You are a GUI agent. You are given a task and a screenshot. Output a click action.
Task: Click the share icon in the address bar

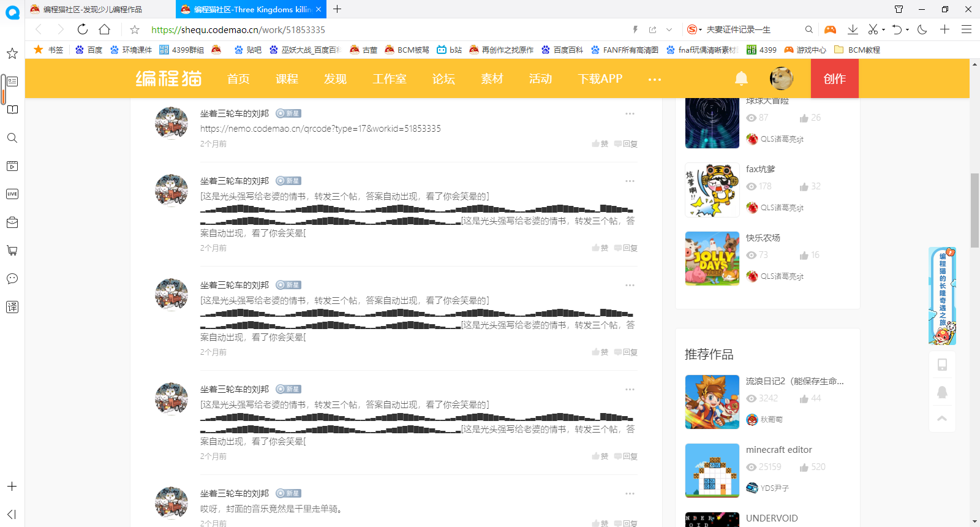point(652,29)
